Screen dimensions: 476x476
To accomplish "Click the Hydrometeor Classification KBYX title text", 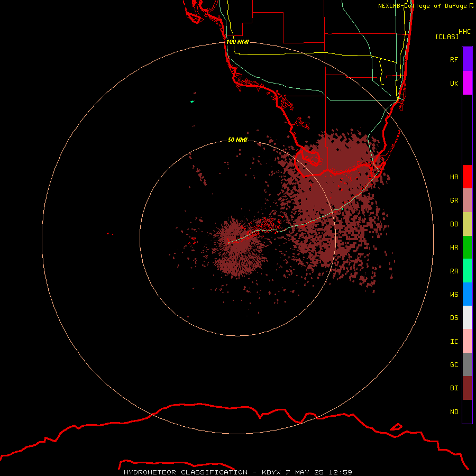I will point(237,472).
